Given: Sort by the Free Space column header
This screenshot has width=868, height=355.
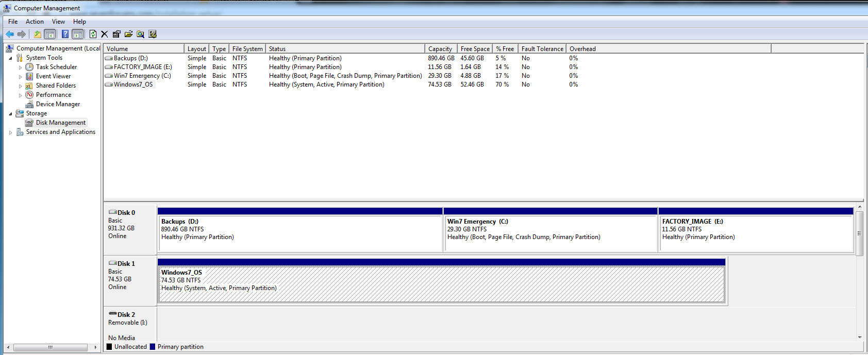Looking at the screenshot, I should 475,49.
